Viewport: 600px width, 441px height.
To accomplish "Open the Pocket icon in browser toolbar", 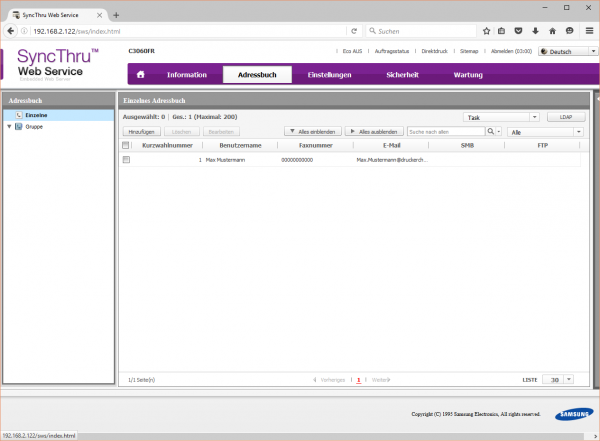I will 520,31.
